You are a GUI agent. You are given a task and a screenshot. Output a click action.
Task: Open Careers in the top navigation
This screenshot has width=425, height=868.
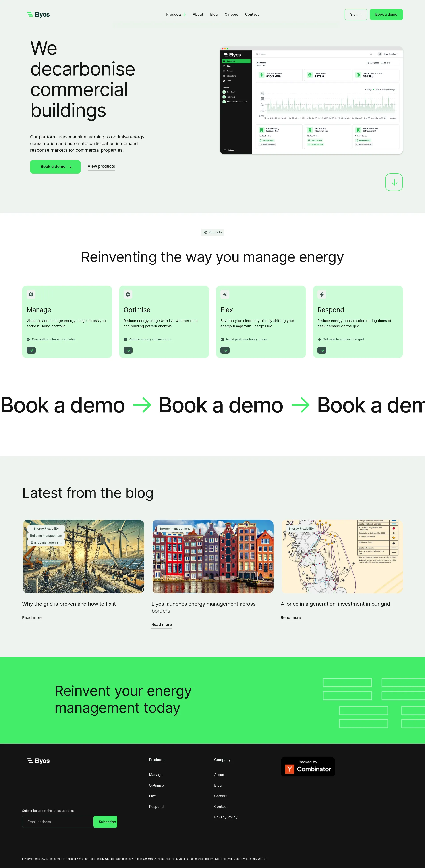[231, 15]
